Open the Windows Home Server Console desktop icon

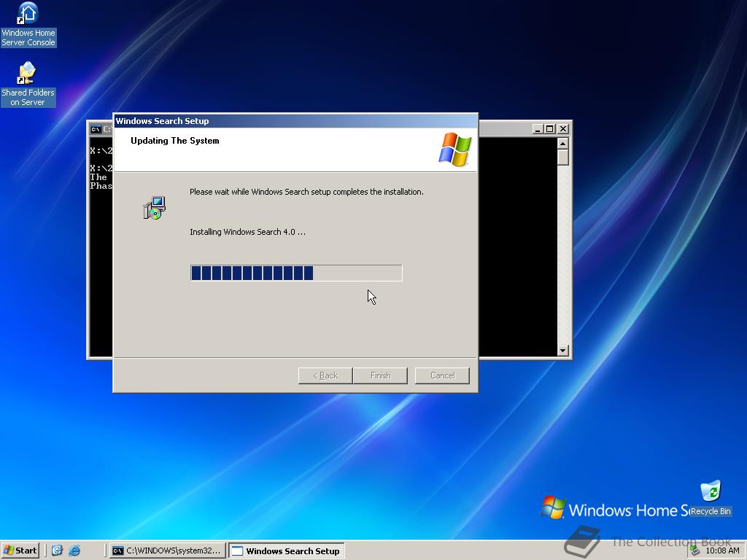[x=28, y=25]
